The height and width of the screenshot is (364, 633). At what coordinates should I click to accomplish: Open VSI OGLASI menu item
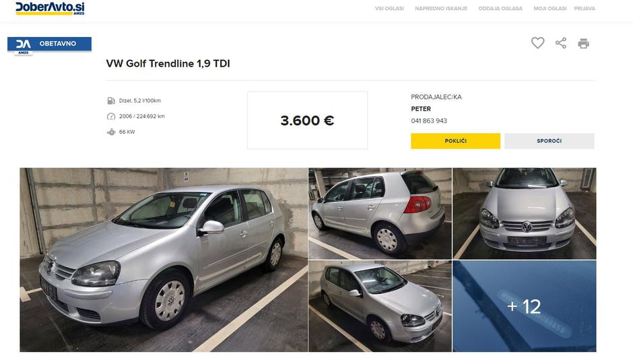click(389, 9)
